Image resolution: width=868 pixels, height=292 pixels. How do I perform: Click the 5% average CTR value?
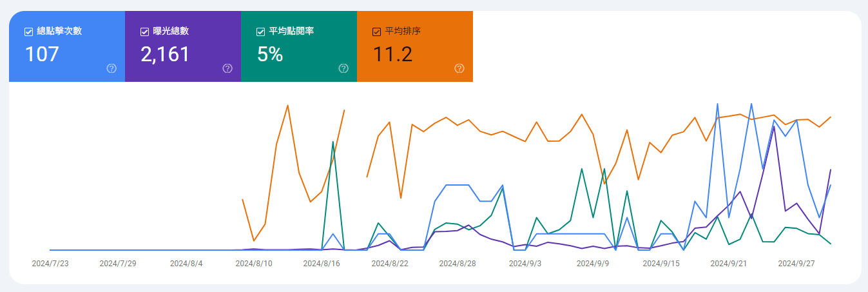[270, 54]
